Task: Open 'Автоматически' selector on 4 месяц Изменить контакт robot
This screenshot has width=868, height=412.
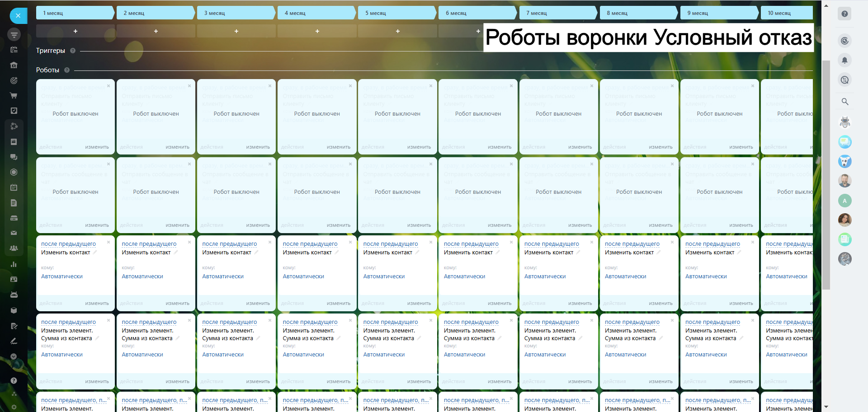Action: 303,276
